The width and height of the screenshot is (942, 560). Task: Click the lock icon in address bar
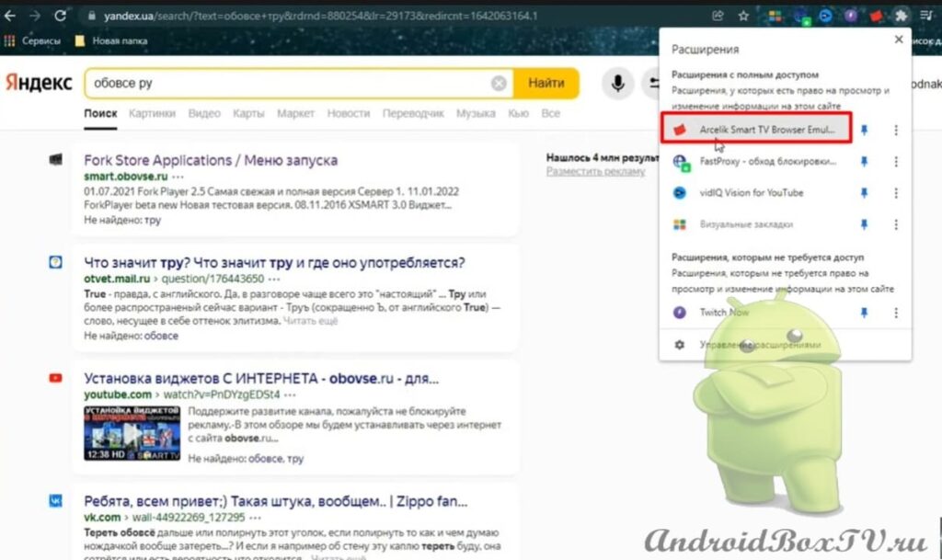click(91, 16)
